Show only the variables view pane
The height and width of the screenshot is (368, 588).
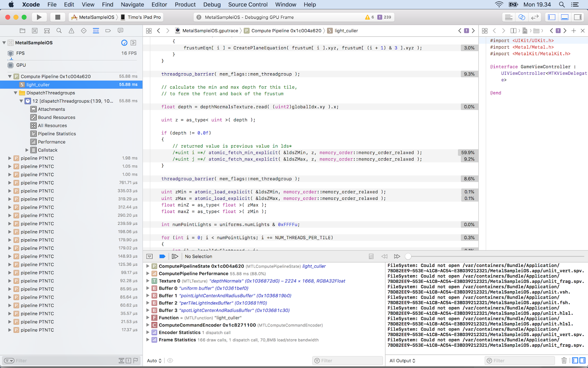pyautogui.click(x=576, y=361)
